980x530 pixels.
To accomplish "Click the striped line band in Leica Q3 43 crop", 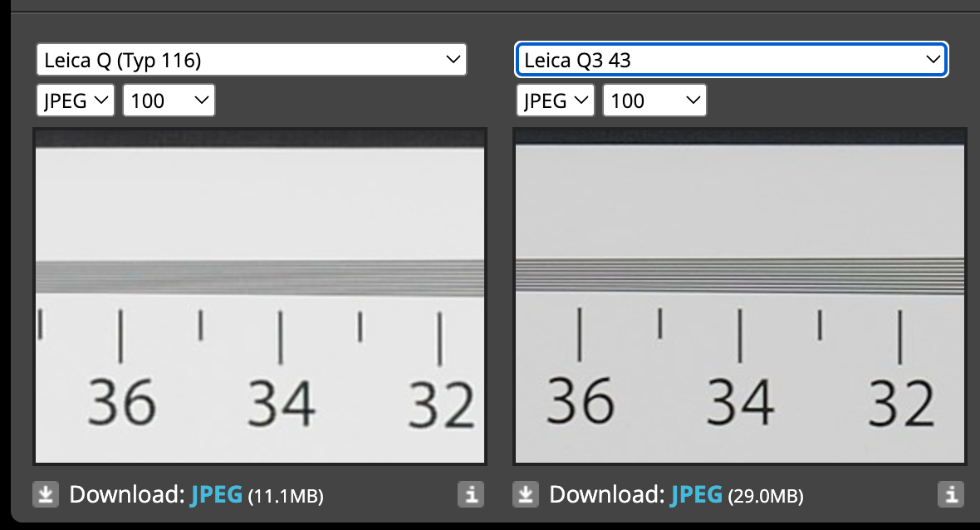I will point(739,275).
